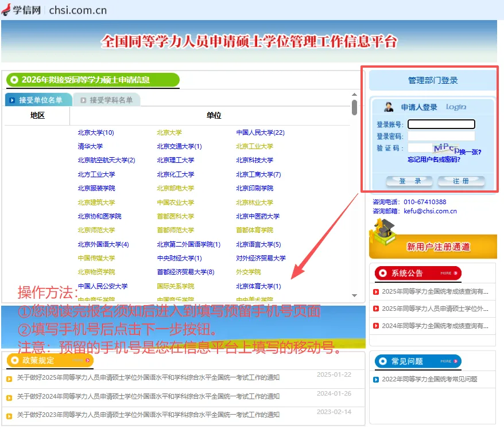Click the graduation cap registration icon
Screen dimensions: 504x433
pos(383,232)
